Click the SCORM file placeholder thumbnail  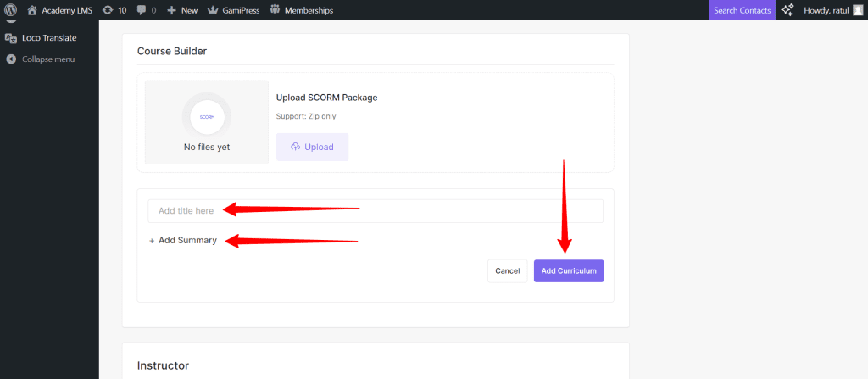(207, 117)
